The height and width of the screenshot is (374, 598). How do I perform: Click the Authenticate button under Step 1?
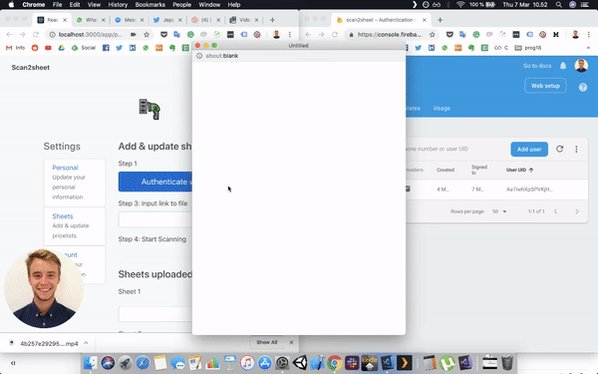coord(155,182)
